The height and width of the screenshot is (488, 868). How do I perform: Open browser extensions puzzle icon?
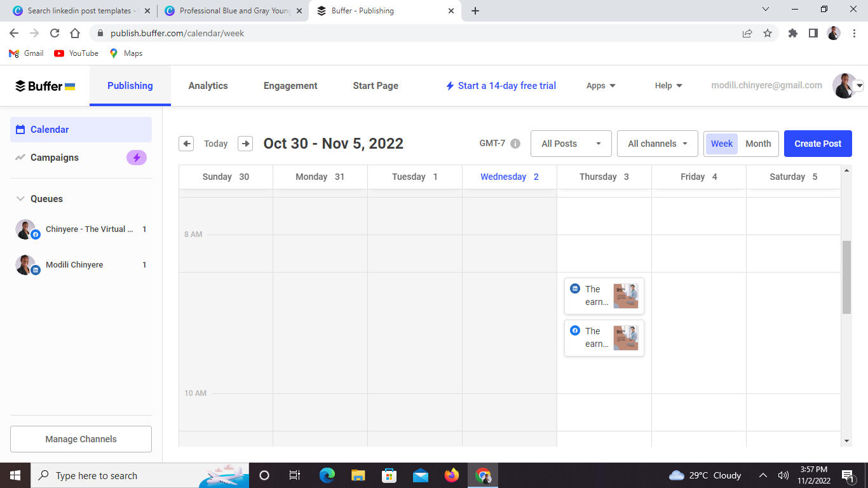tap(792, 33)
